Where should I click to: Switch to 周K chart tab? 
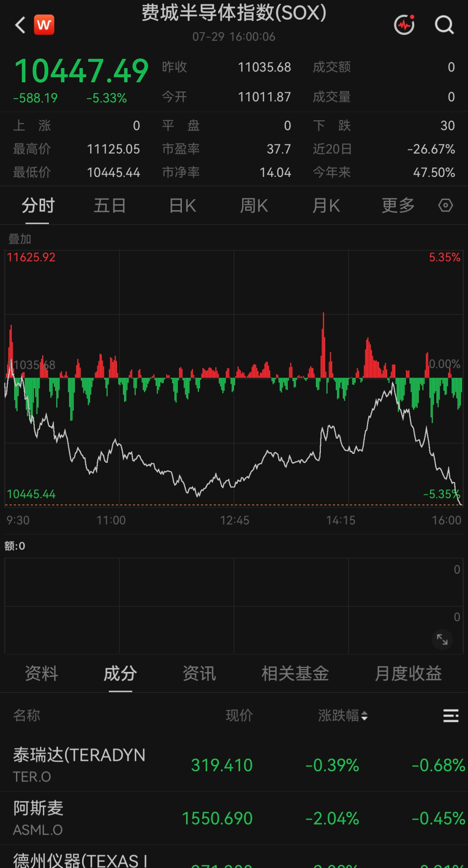tap(254, 206)
